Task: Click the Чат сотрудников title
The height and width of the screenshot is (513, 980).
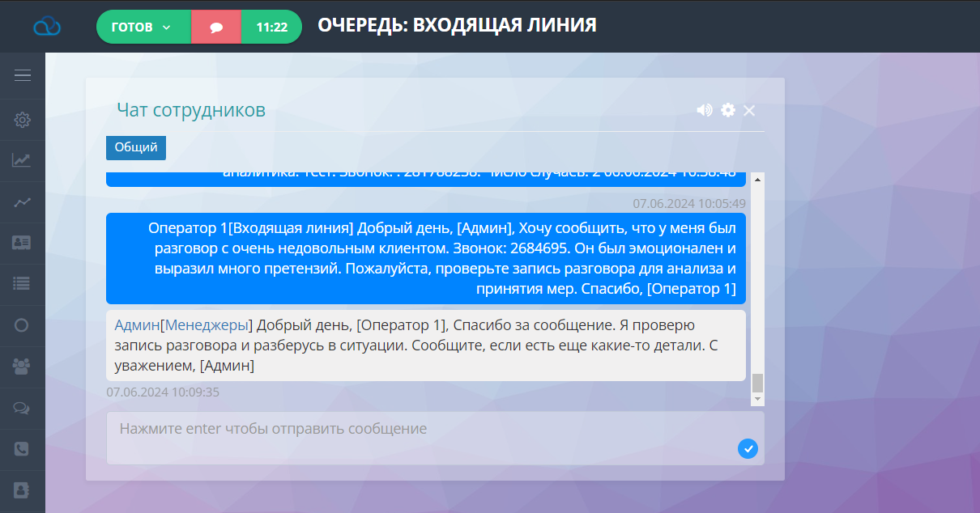Action: 191,110
